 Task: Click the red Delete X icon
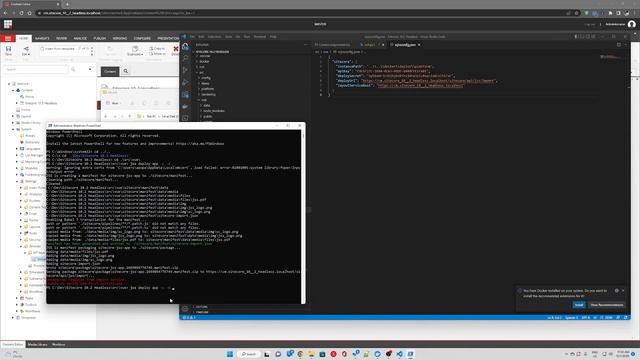point(176,49)
